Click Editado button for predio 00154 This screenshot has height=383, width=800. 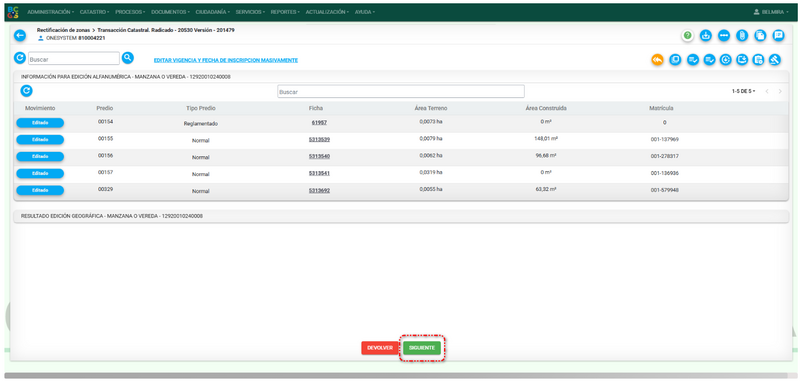point(40,123)
